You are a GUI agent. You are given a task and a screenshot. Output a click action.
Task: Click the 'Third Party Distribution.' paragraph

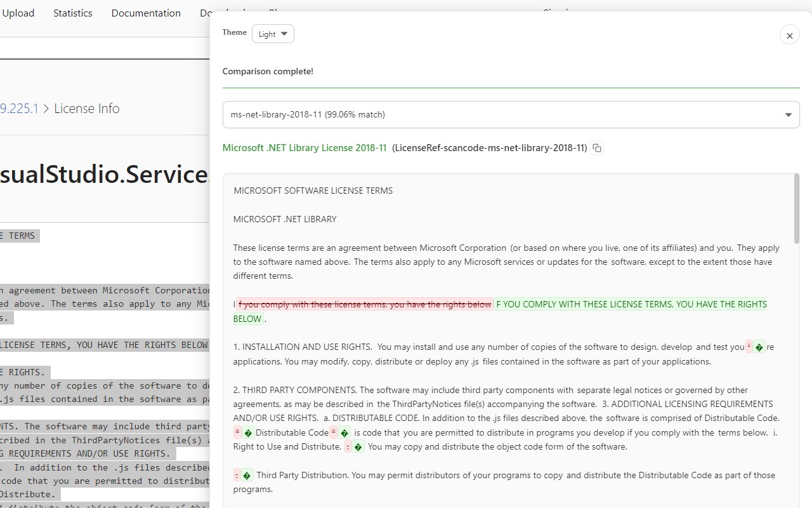coord(504,482)
